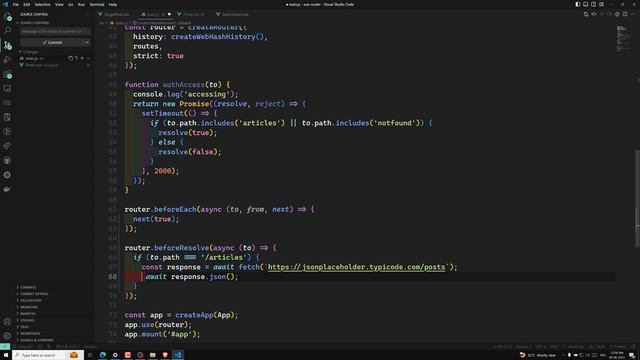Expand the Stashes section
Viewport: 640px width, 360px height.
[27, 320]
